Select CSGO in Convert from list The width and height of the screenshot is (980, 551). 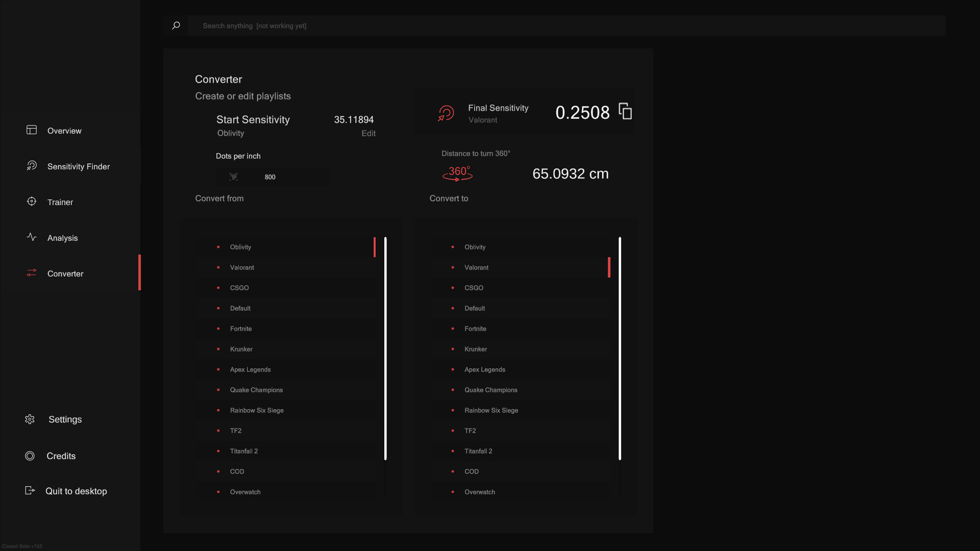click(239, 288)
